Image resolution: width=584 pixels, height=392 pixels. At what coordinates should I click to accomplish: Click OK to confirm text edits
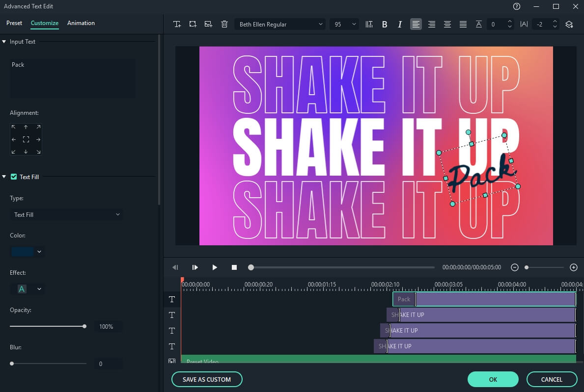coord(493,379)
